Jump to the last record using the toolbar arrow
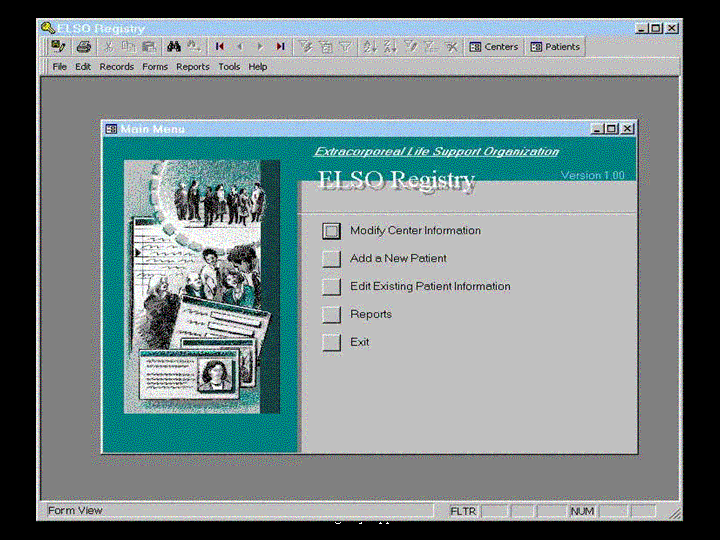The height and width of the screenshot is (540, 720). tap(280, 47)
